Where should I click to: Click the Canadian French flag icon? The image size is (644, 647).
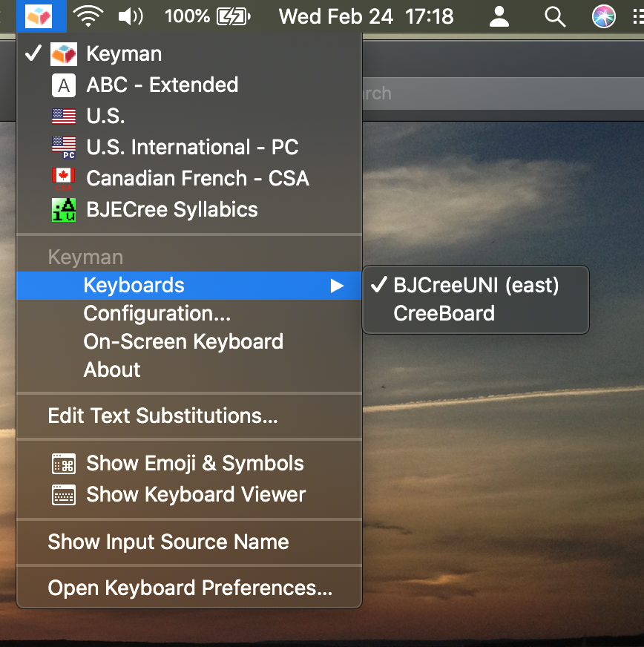[x=63, y=178]
